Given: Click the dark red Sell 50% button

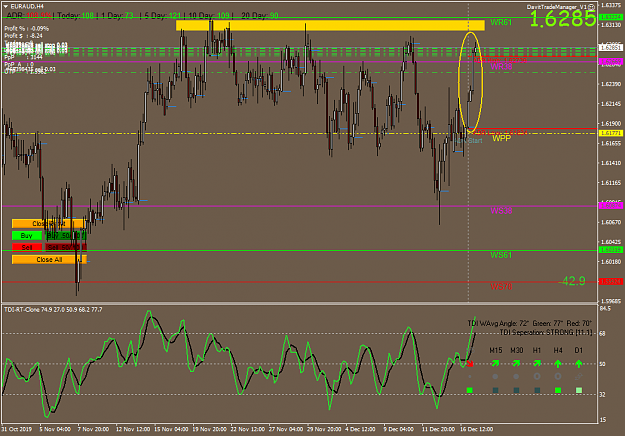Looking at the screenshot, I should tap(66, 247).
